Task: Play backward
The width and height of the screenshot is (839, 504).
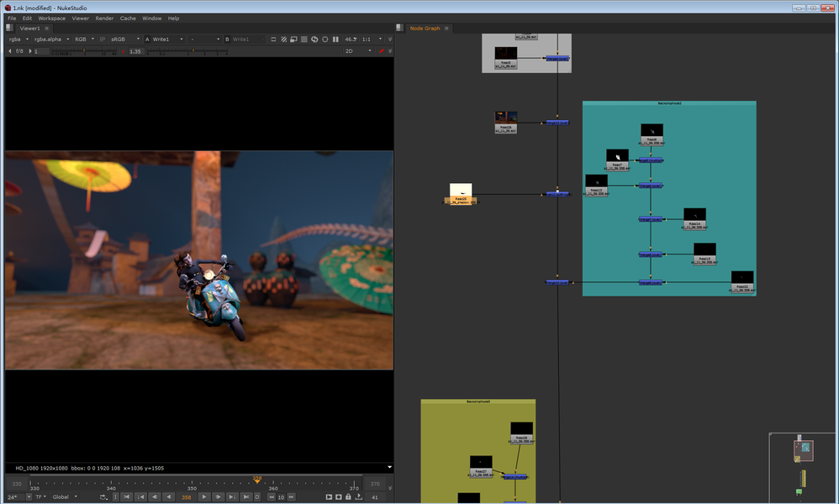Action: pyautogui.click(x=168, y=497)
